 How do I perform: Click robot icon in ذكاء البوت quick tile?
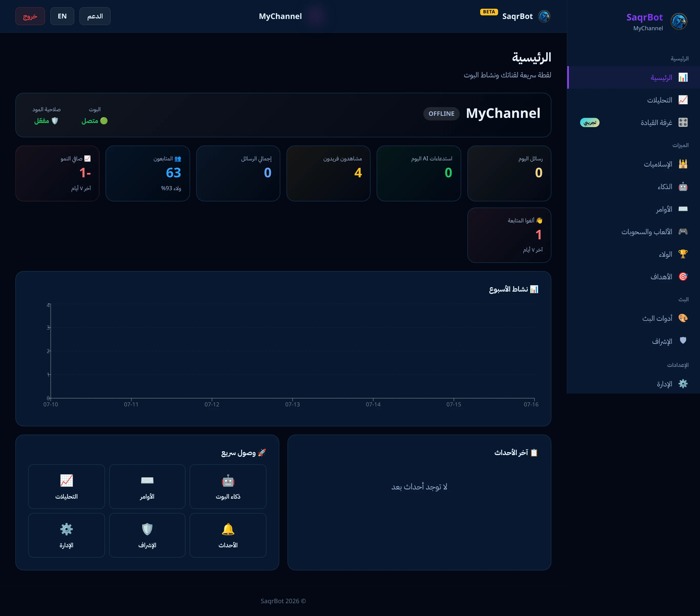228,481
